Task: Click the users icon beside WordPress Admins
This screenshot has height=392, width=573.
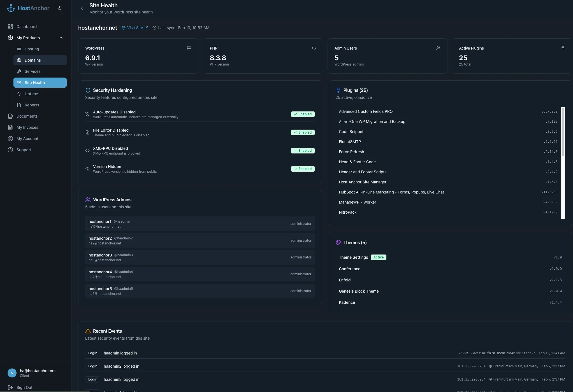Action: tap(88, 200)
